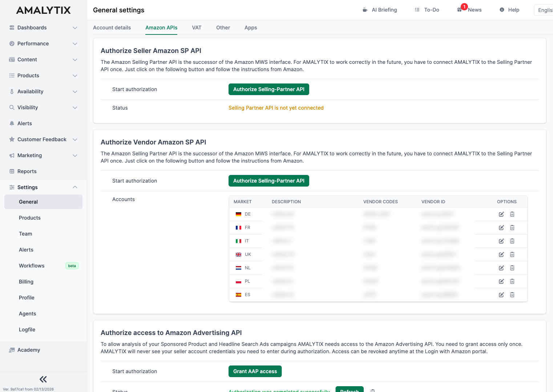This screenshot has width=553, height=392.
Task: Click the Help icon
Action: 502,10
